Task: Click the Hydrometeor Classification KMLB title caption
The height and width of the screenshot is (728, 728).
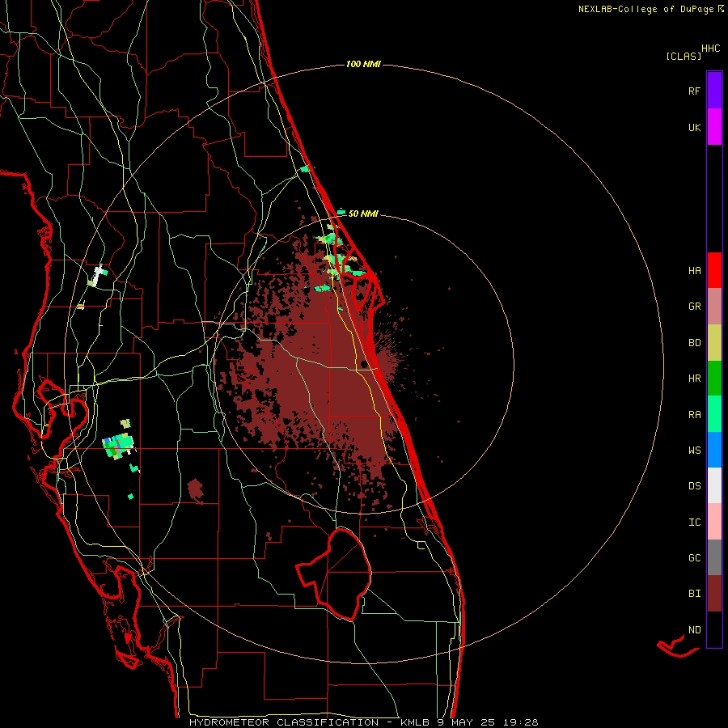Action: pos(363,722)
